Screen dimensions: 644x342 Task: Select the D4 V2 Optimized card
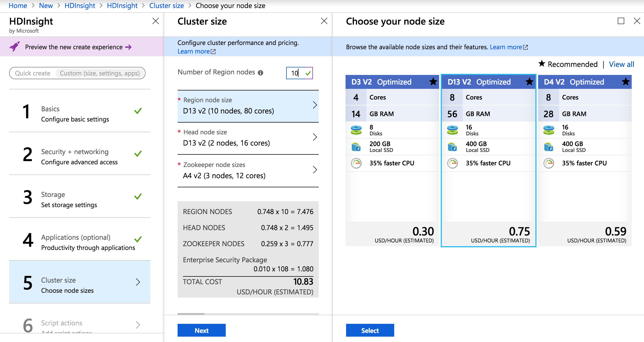pos(585,161)
